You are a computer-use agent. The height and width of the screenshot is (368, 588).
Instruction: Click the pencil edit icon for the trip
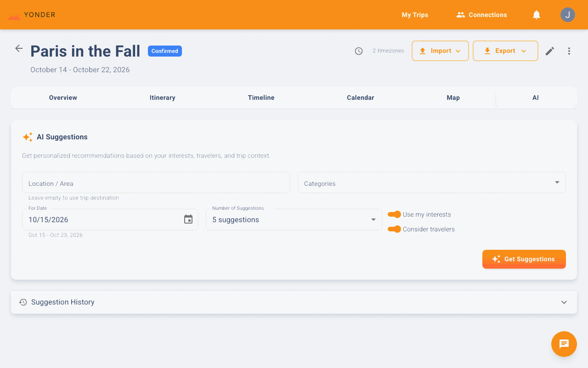click(549, 51)
